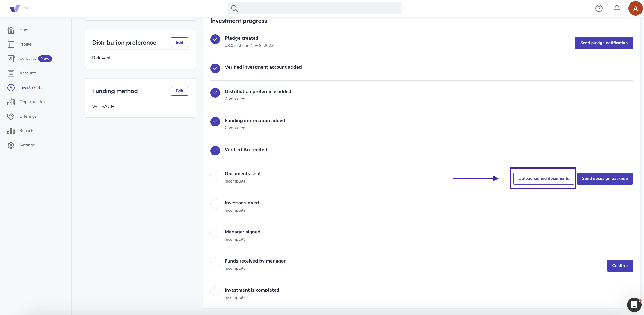Click the Funding method heading
644x315 pixels.
point(115,91)
